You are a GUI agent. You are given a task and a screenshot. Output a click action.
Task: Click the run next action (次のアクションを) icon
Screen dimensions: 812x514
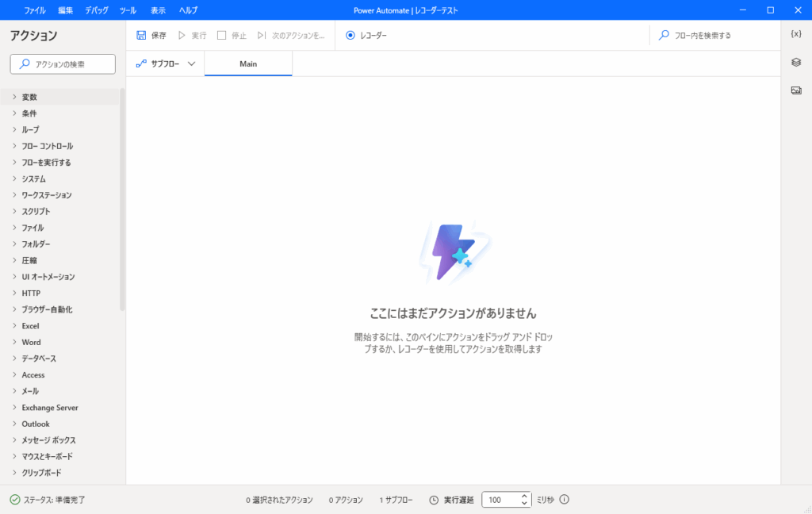[262, 35]
